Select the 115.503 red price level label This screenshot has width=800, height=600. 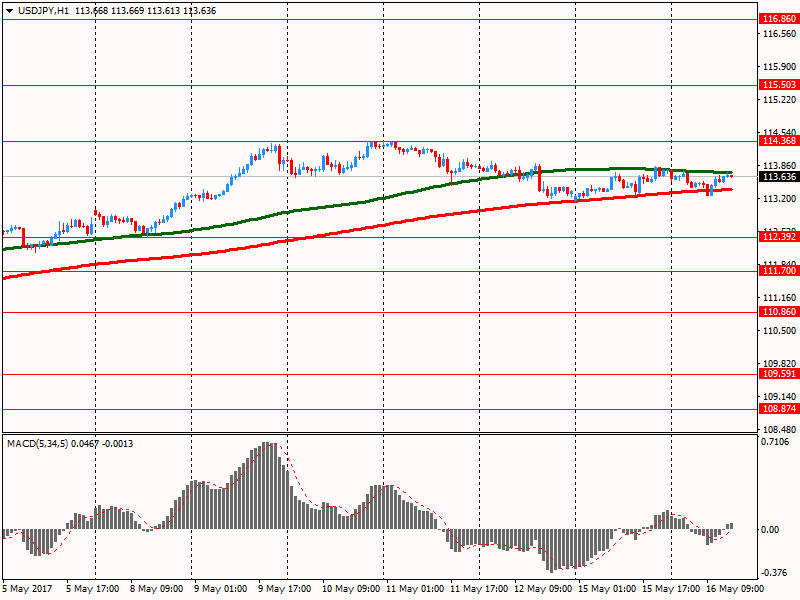pos(779,85)
